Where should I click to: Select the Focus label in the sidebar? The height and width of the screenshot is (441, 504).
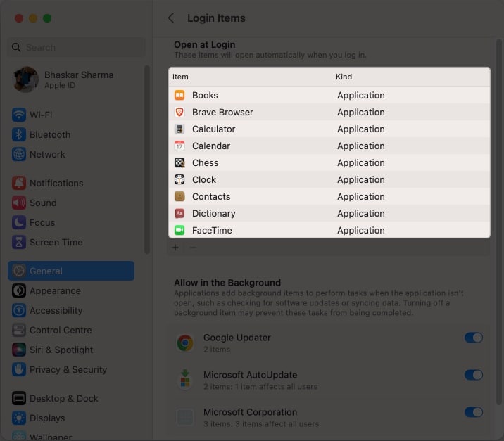pyautogui.click(x=42, y=222)
